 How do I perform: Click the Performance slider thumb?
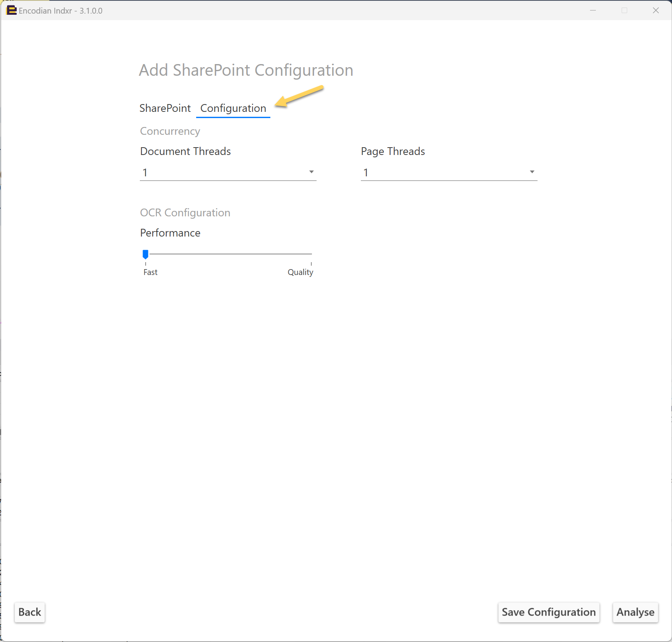(145, 254)
